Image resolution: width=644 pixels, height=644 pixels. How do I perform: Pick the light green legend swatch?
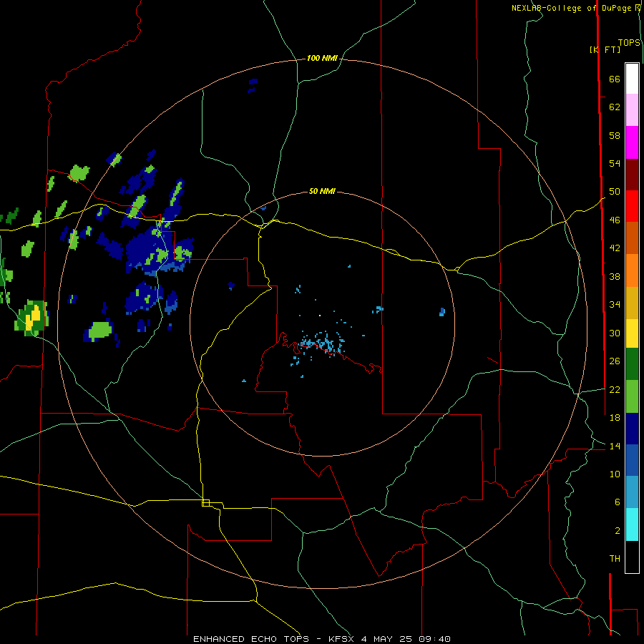click(x=632, y=396)
